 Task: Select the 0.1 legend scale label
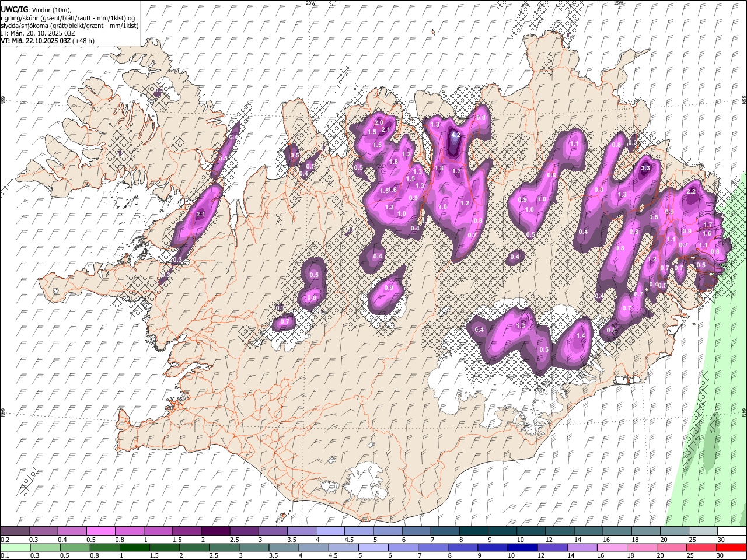click(x=5, y=556)
